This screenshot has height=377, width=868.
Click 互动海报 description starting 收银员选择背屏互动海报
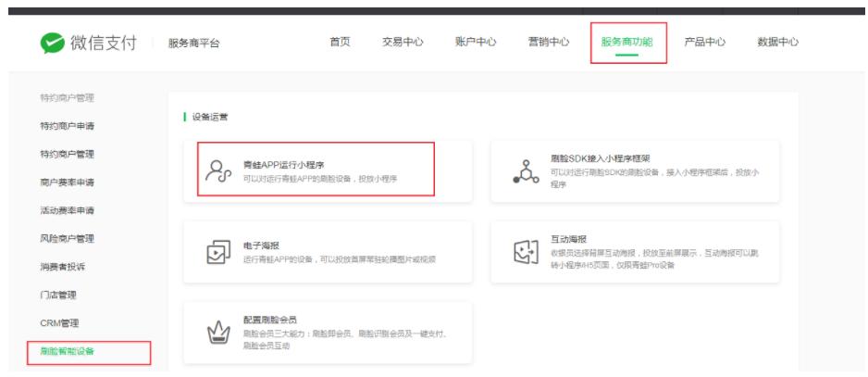click(655, 259)
